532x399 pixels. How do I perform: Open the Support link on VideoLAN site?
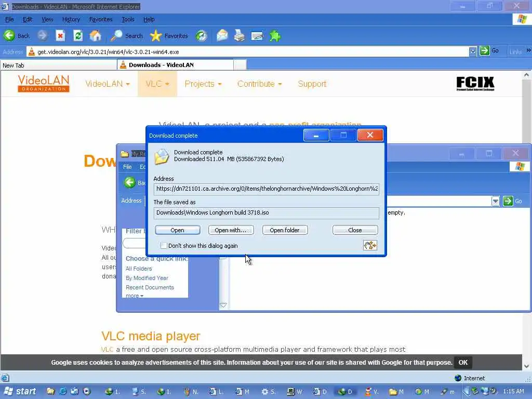point(312,84)
